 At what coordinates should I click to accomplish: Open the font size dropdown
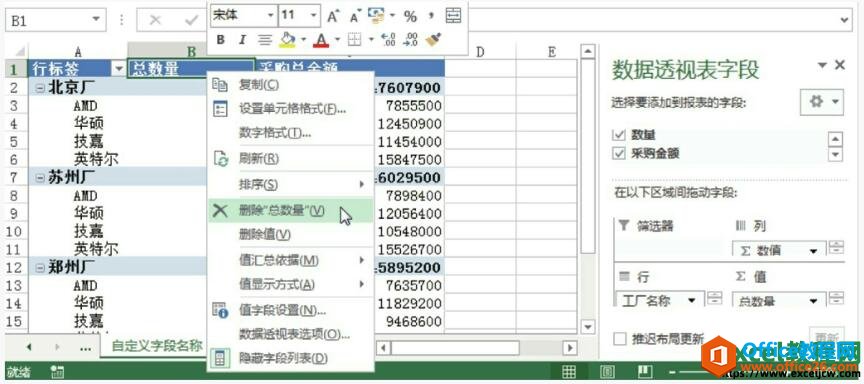(314, 15)
